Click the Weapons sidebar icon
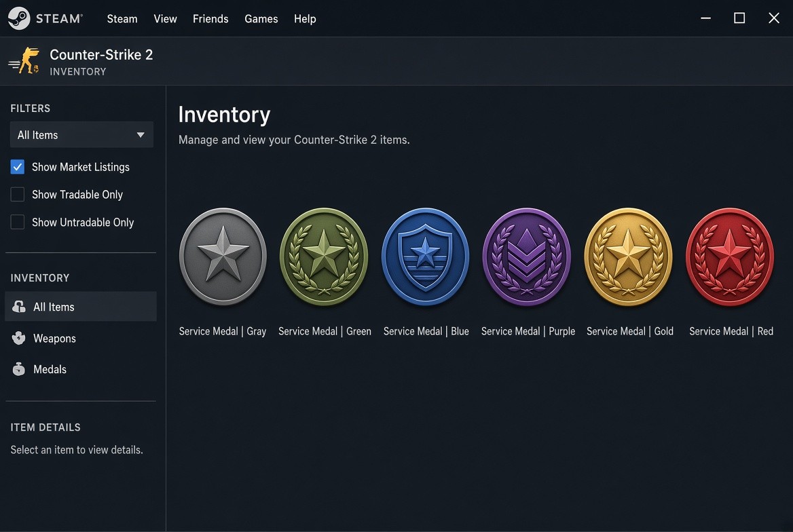The image size is (793, 532). point(19,338)
